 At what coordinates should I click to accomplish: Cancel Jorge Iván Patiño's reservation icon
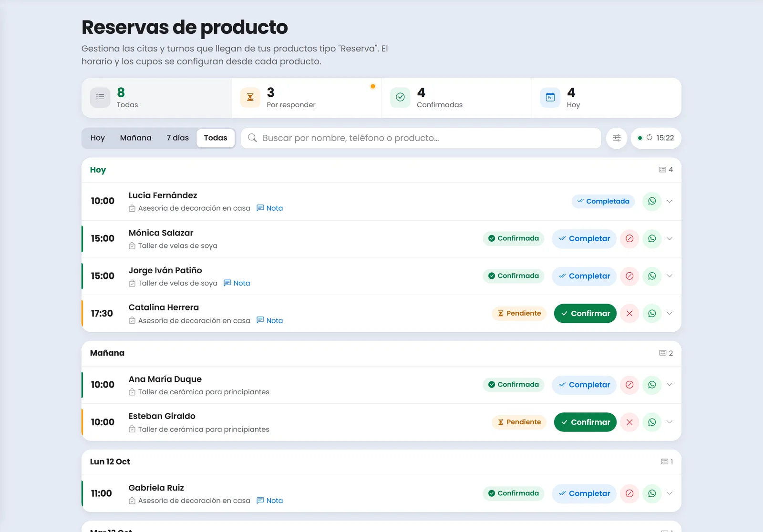(x=629, y=276)
